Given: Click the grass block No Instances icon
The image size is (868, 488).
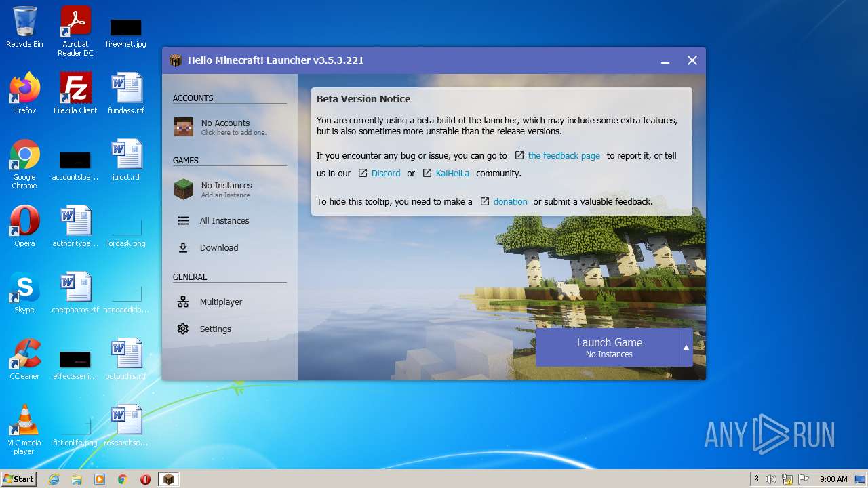Looking at the screenshot, I should coord(184,189).
